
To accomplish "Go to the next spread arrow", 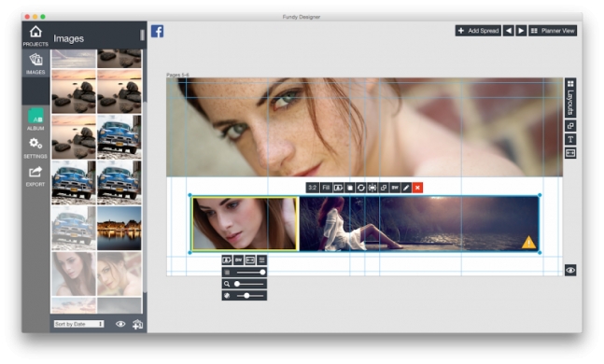I will [521, 31].
